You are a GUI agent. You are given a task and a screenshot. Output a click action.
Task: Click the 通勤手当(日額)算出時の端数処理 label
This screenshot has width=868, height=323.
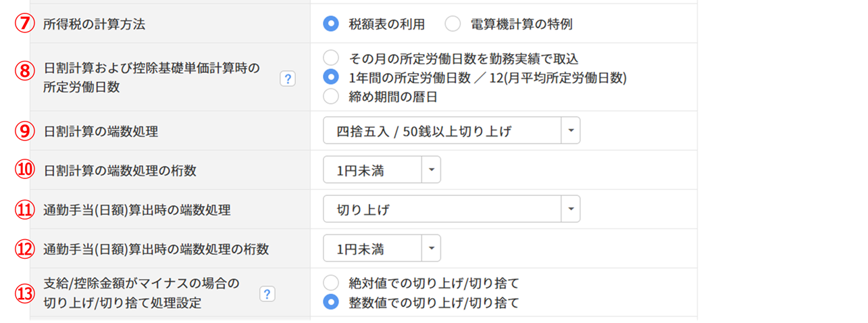pos(136,210)
